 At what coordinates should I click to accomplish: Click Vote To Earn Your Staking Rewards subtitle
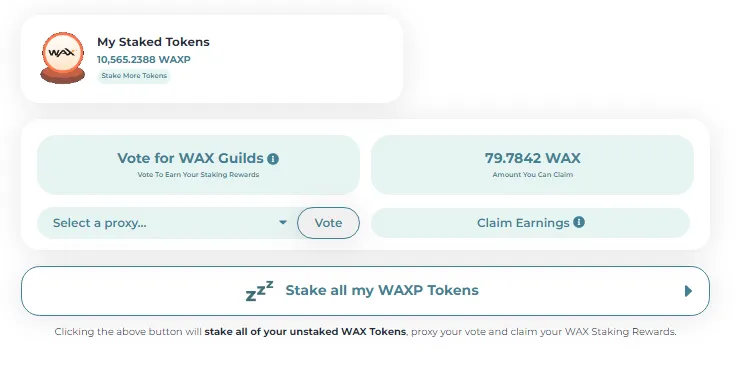point(198,175)
